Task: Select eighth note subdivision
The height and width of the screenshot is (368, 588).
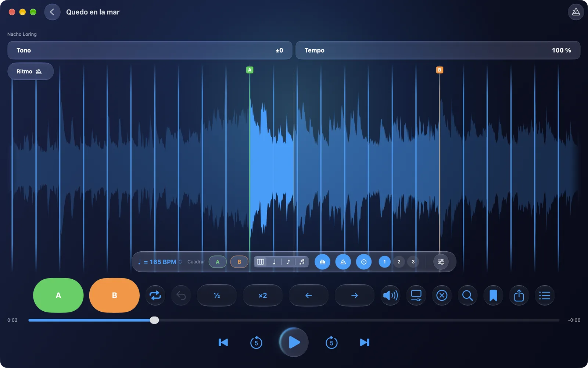Action: pos(288,262)
